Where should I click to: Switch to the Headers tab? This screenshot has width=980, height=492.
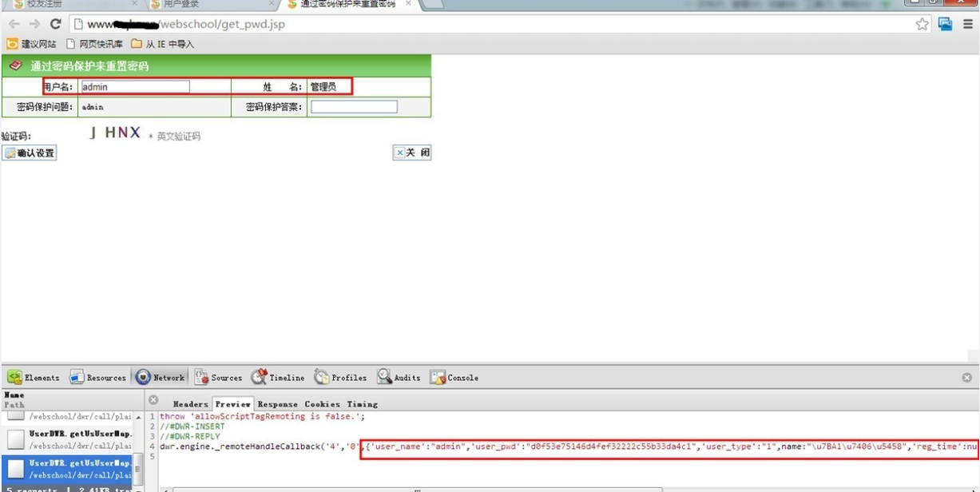[x=190, y=404]
